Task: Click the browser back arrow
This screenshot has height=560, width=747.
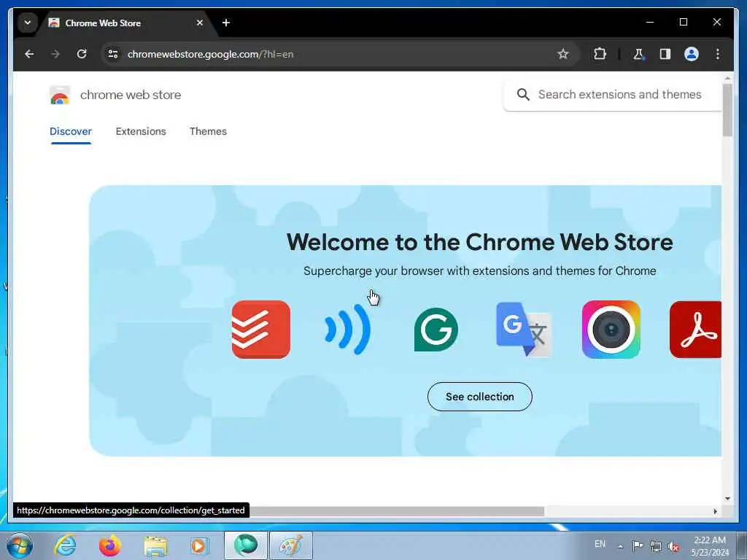Action: pyautogui.click(x=29, y=54)
